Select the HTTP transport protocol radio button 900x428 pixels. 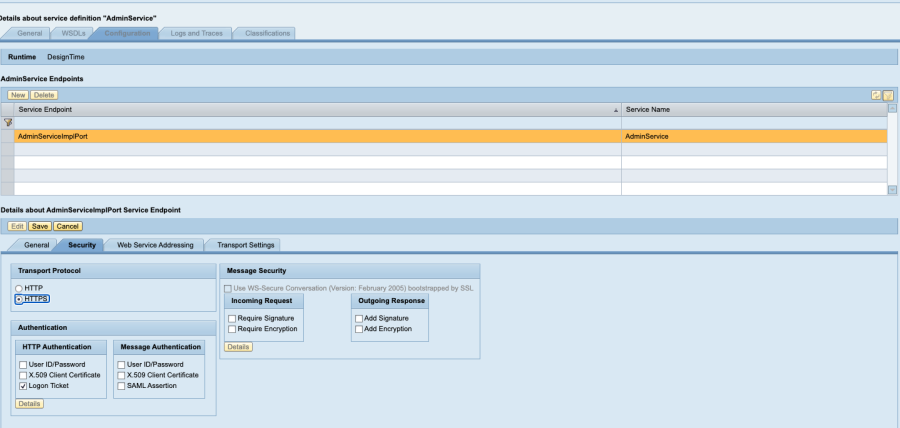pos(19,288)
